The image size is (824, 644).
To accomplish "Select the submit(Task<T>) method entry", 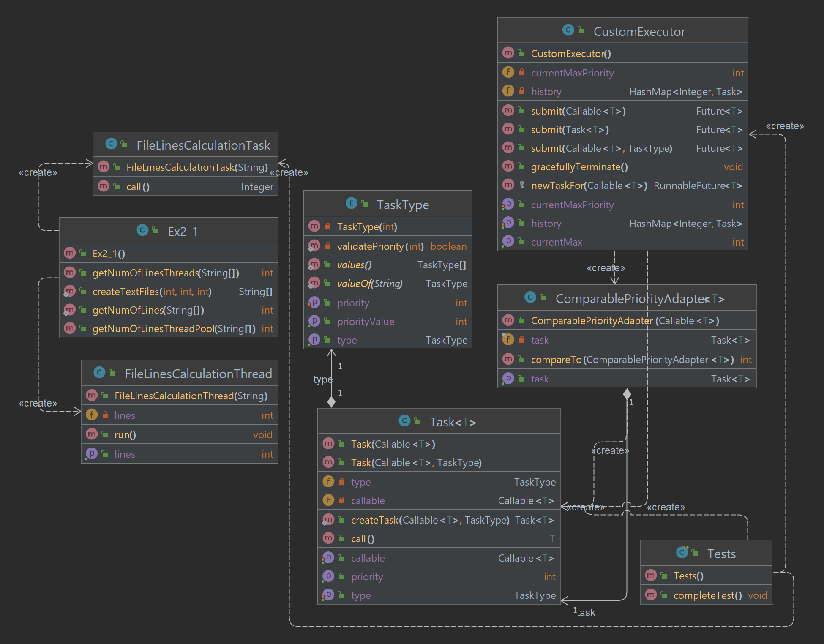I will [x=570, y=129].
